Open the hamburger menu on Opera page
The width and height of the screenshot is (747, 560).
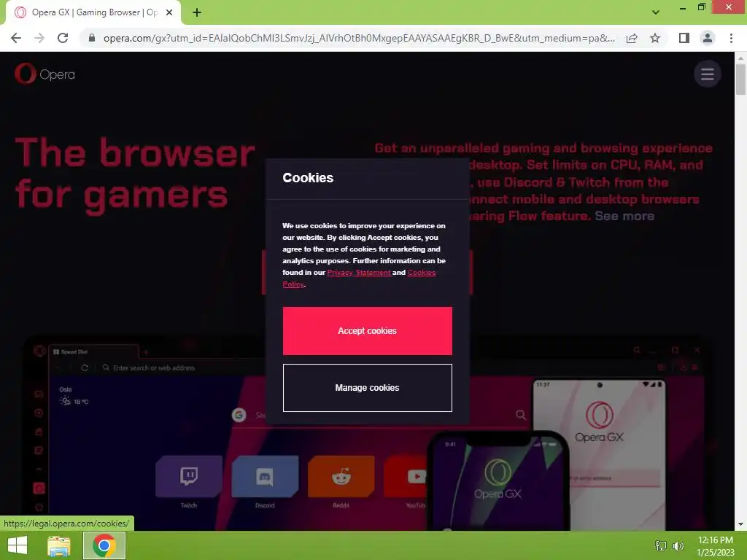pyautogui.click(x=707, y=74)
